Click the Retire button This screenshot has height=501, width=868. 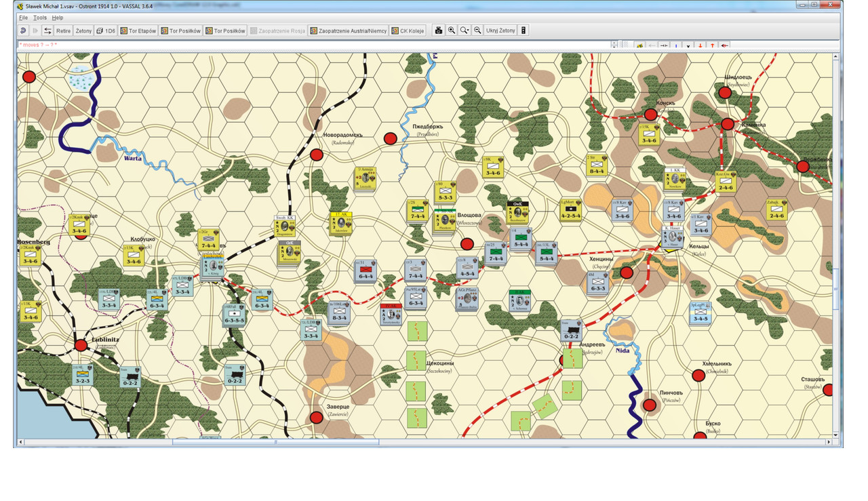click(x=63, y=31)
